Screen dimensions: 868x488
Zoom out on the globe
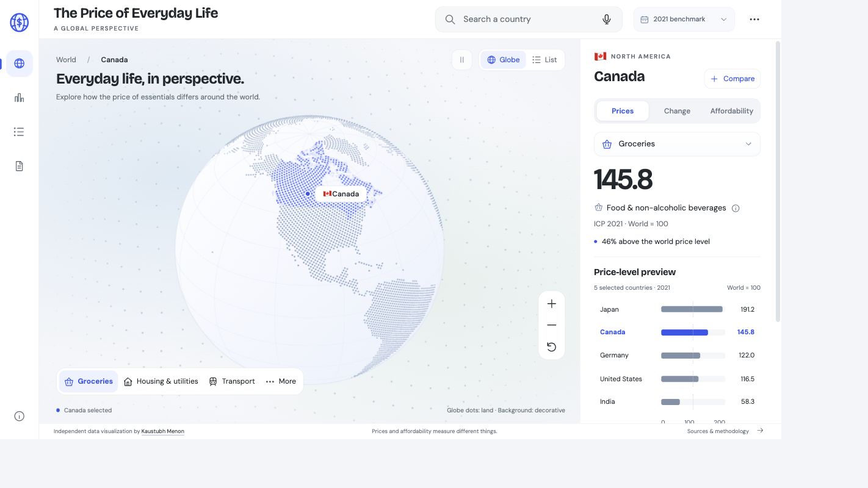(x=552, y=325)
